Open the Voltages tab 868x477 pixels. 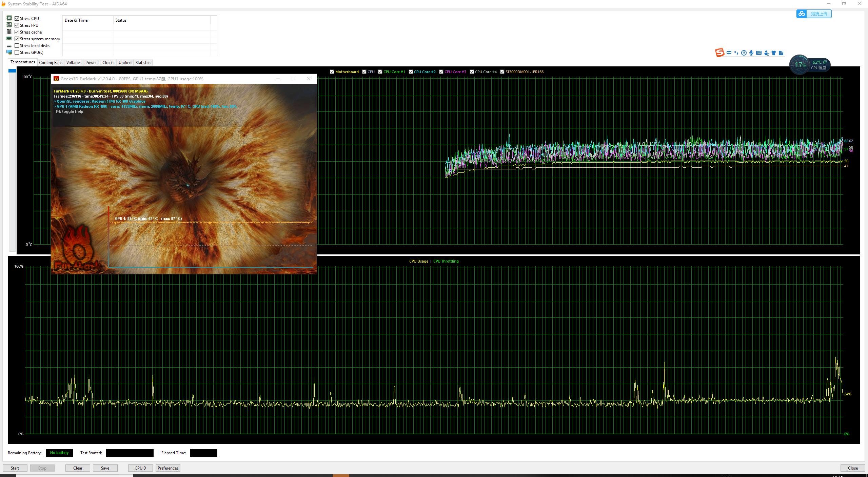pos(74,63)
